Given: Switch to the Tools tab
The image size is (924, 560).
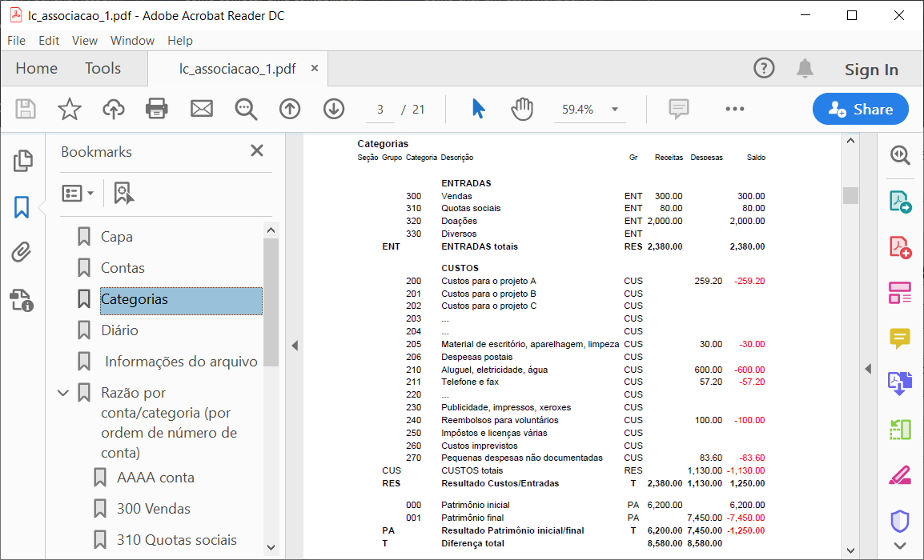Looking at the screenshot, I should (x=102, y=68).
